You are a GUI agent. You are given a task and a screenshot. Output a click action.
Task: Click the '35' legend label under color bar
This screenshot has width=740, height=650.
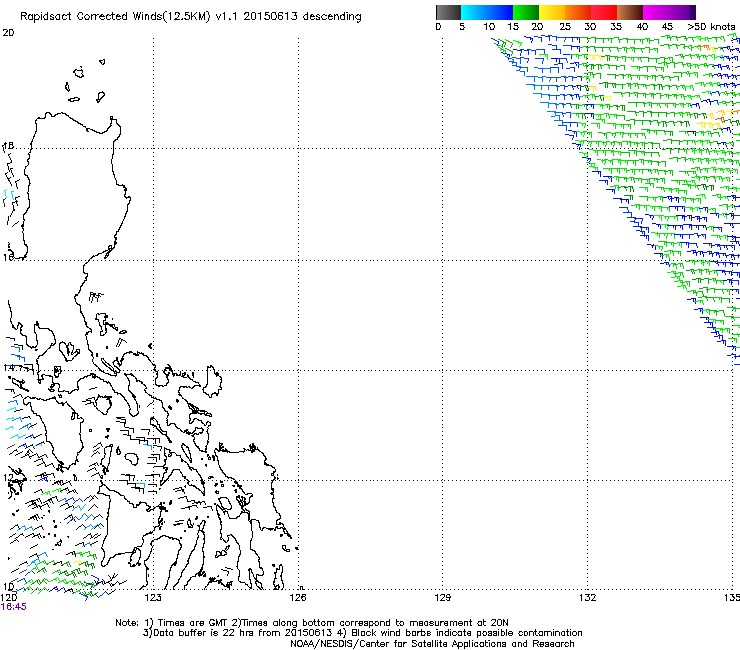point(616,27)
